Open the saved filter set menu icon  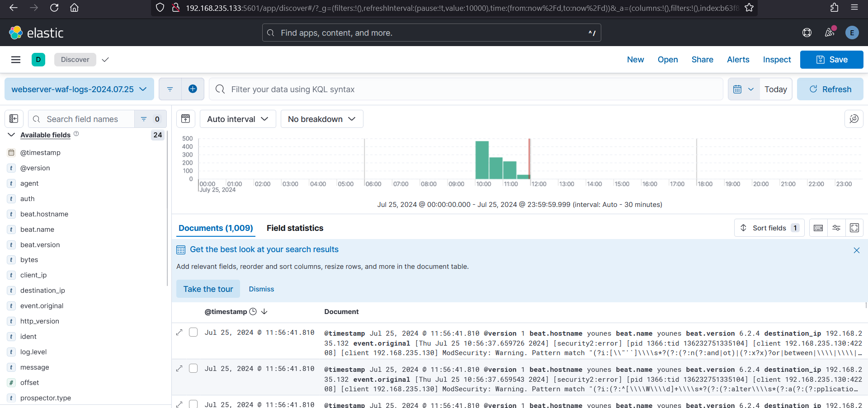pyautogui.click(x=170, y=89)
